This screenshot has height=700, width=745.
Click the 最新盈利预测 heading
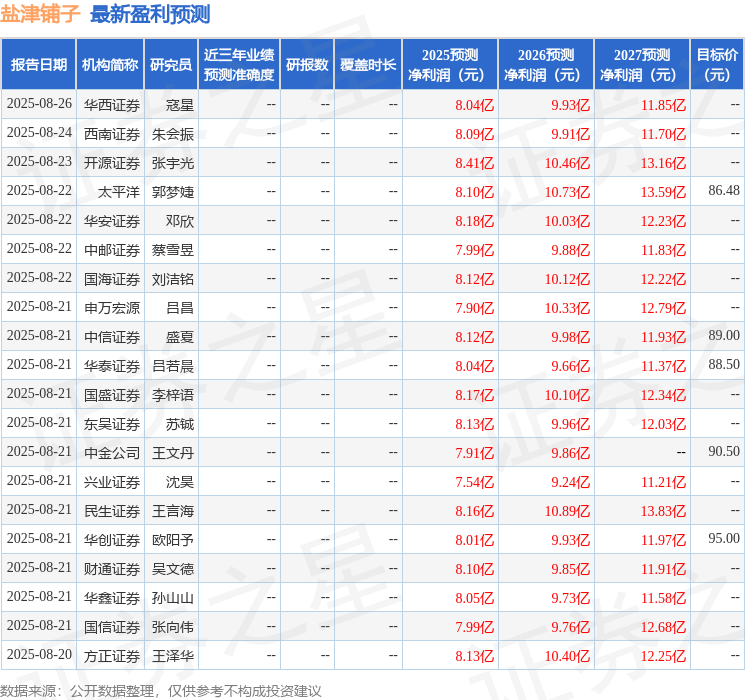click(x=150, y=14)
